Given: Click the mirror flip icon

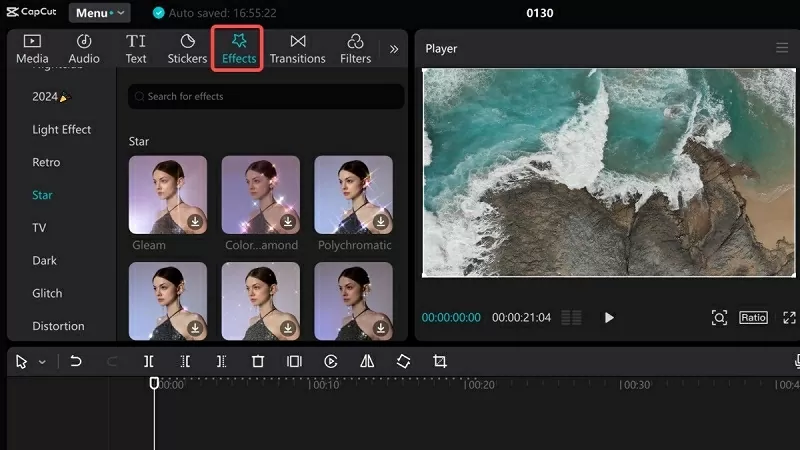Looking at the screenshot, I should [x=367, y=361].
